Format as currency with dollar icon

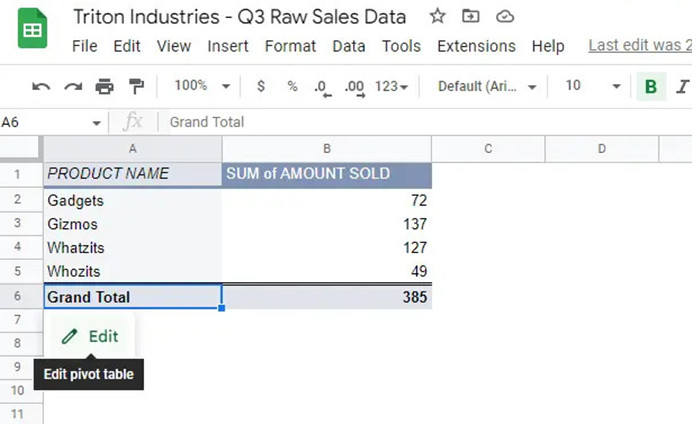(261, 86)
